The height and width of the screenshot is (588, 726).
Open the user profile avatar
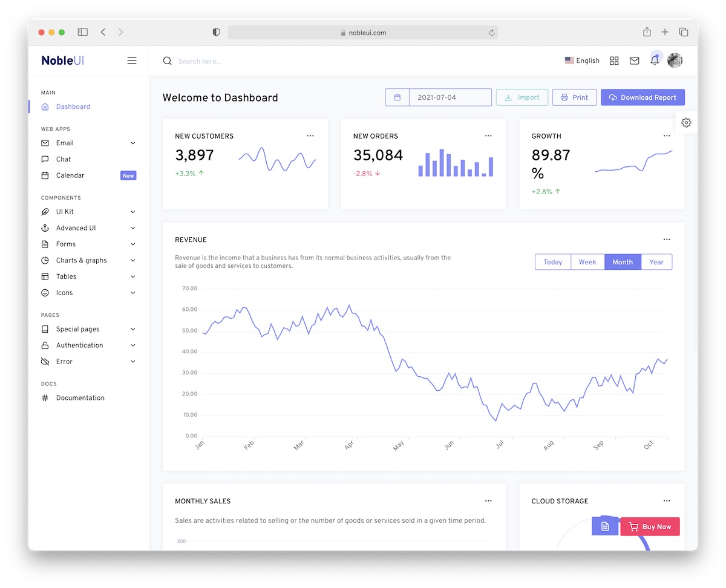click(675, 60)
